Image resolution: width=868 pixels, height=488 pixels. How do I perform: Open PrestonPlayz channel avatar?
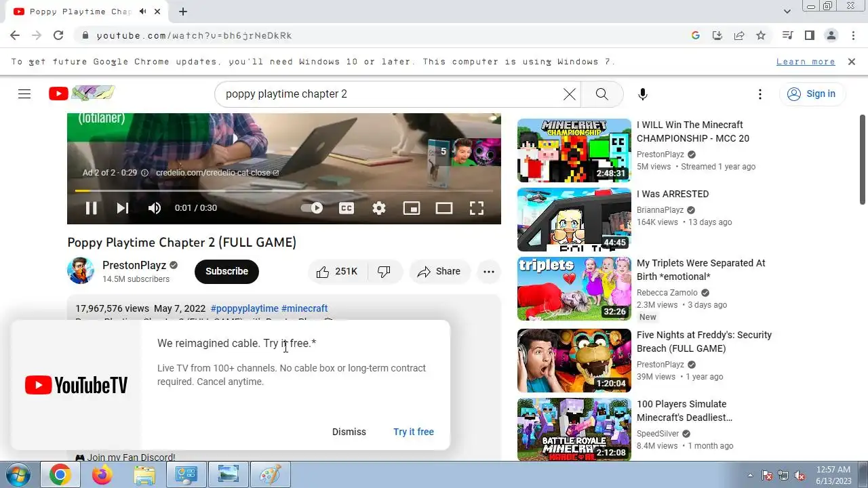click(81, 271)
